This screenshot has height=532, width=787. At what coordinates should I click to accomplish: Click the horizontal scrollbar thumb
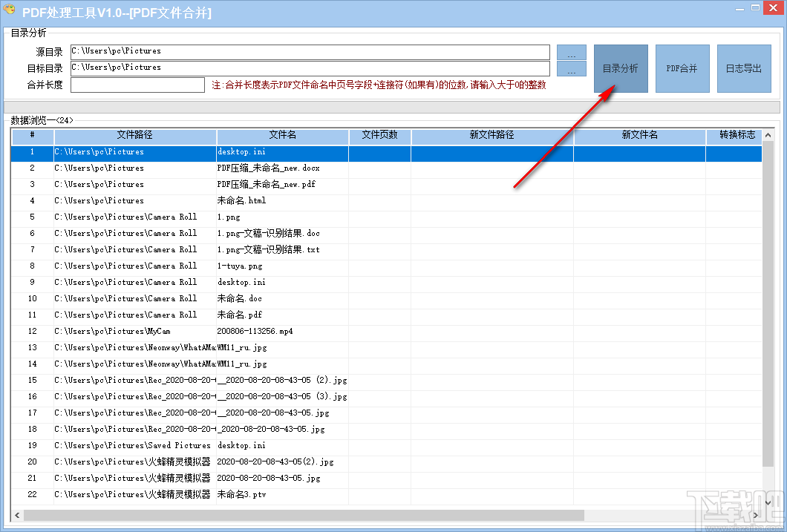(304, 515)
